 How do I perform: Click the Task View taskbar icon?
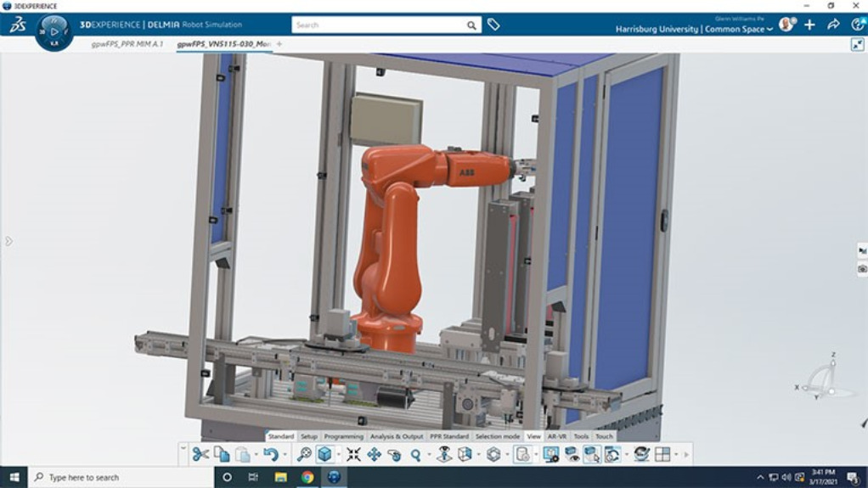(x=254, y=477)
